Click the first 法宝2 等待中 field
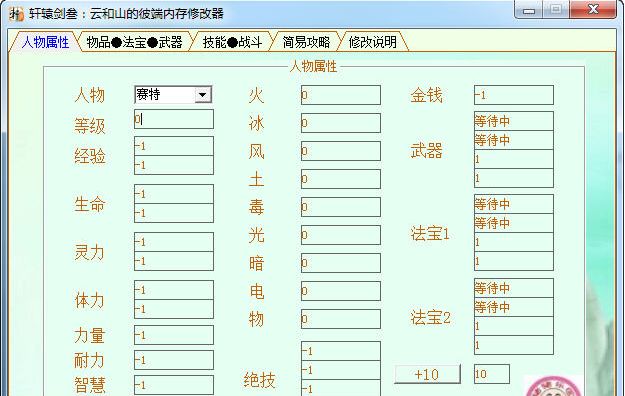This screenshot has height=396, width=625. tap(514, 288)
